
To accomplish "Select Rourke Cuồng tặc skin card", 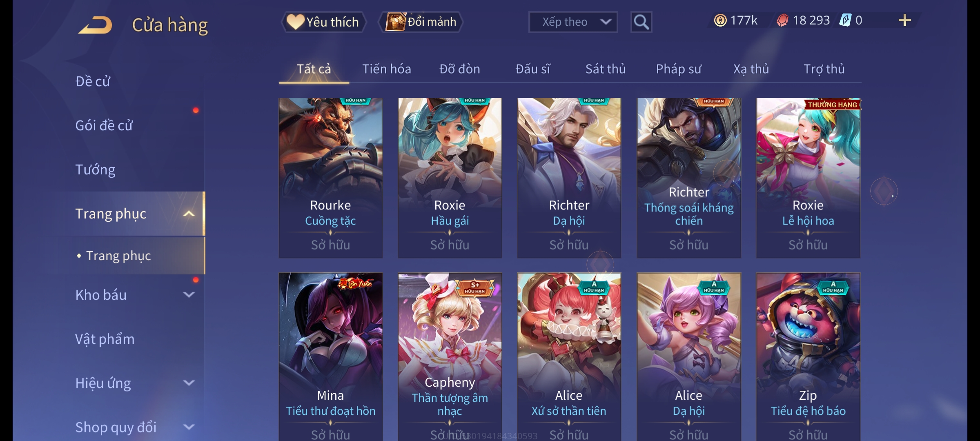I will tap(331, 178).
